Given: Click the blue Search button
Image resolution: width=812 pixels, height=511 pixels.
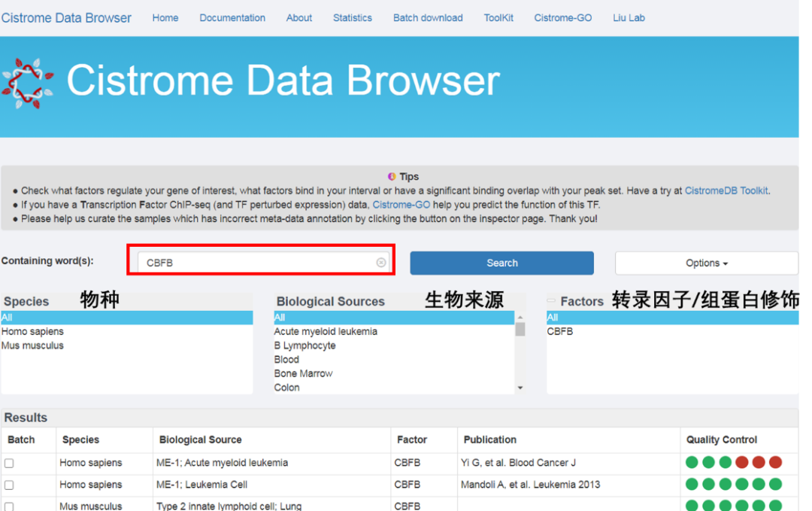Looking at the screenshot, I should [501, 263].
